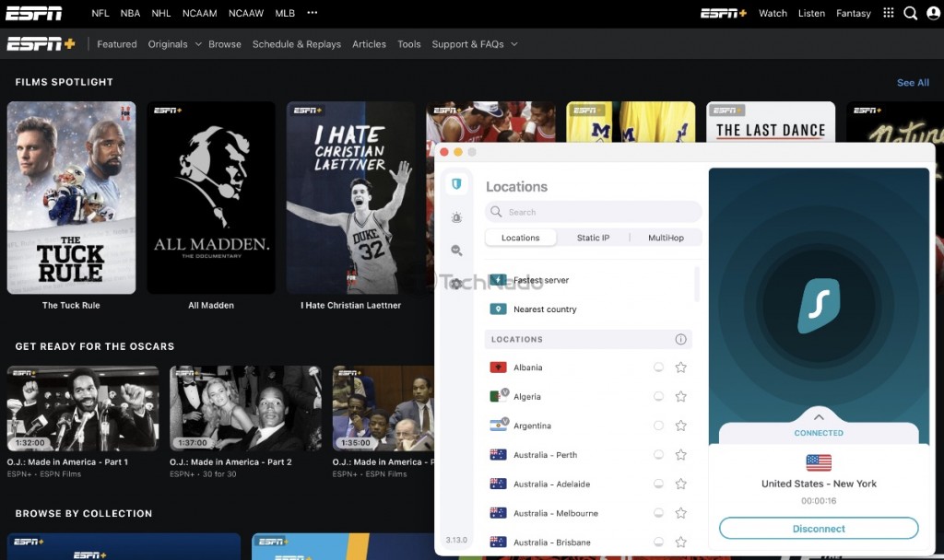
Task: Click the Australia - Perth flag icon
Action: pos(498,455)
